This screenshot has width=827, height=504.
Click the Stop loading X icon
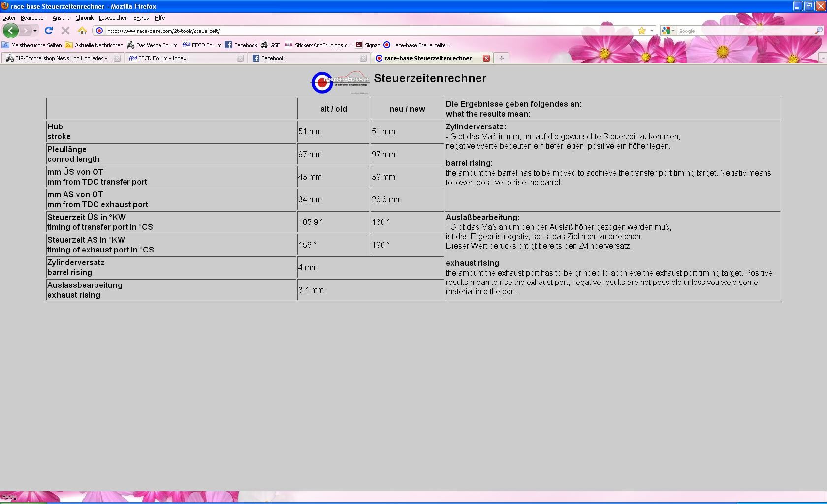click(x=65, y=31)
